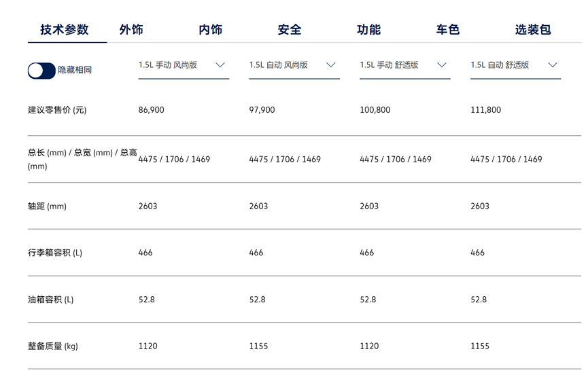This screenshot has height=377, width=588.
Task: Switch to the 技术参数 tab
Action: click(x=65, y=30)
